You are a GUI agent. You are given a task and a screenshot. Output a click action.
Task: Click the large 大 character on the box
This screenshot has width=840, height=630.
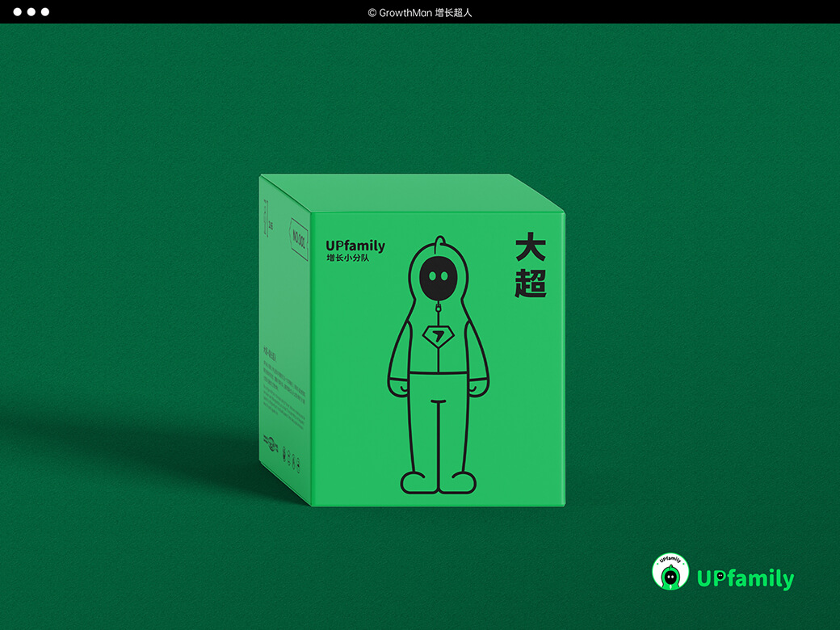531,249
